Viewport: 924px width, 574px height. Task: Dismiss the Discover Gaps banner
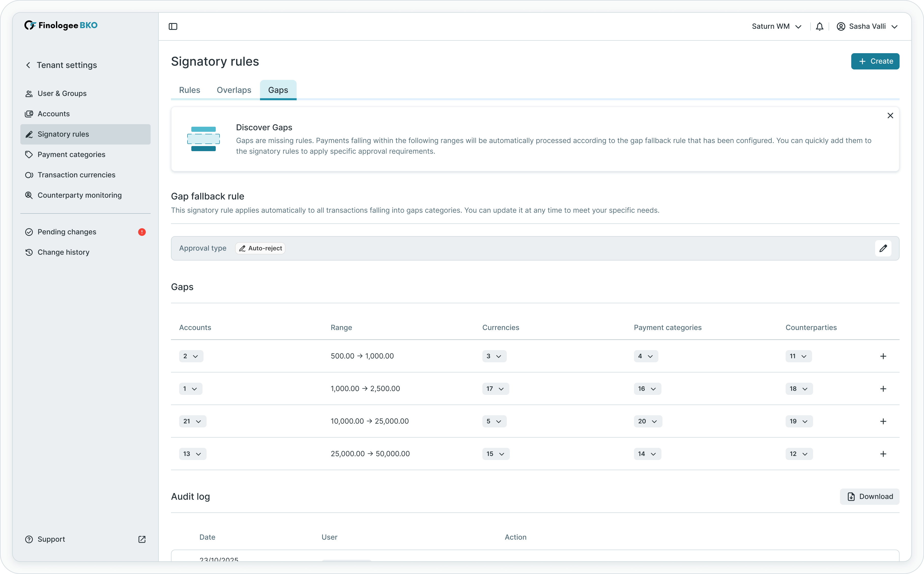point(890,116)
